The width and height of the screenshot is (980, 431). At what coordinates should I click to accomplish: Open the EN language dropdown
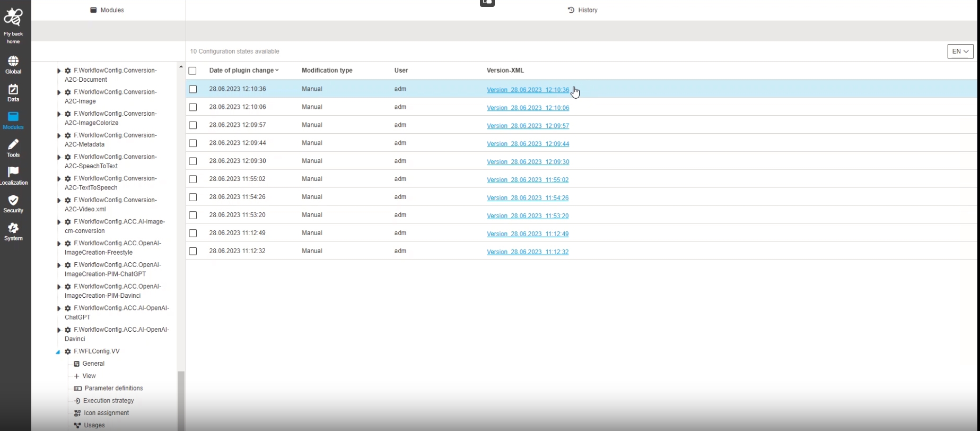pos(960,51)
